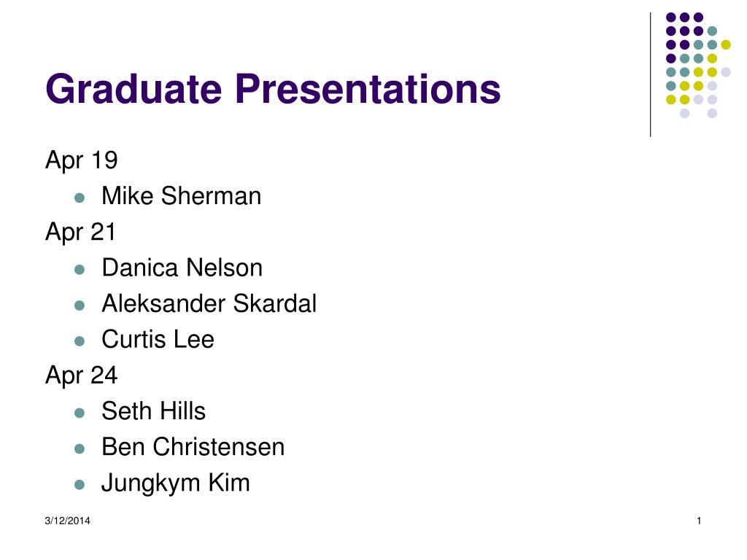Click the name Jungkym Kim
Image resolution: width=747 pixels, height=560 pixels.
[176, 484]
